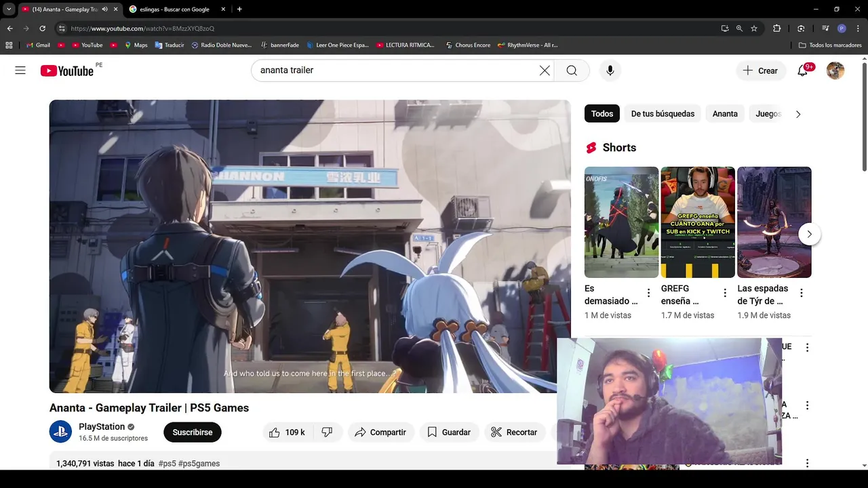This screenshot has height=488, width=868.
Task: Open Leer One Piece Espa... bookmark
Action: [x=337, y=45]
